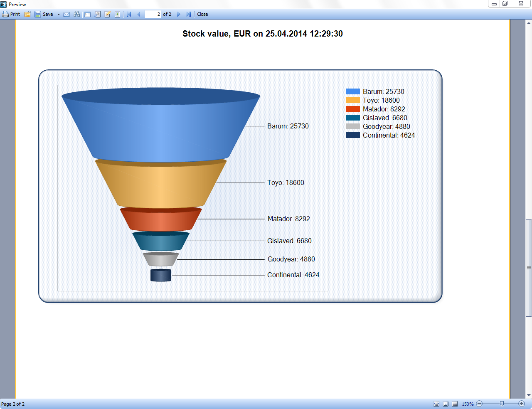Send the report by email envelope icon
The height and width of the screenshot is (409, 532).
66,14
